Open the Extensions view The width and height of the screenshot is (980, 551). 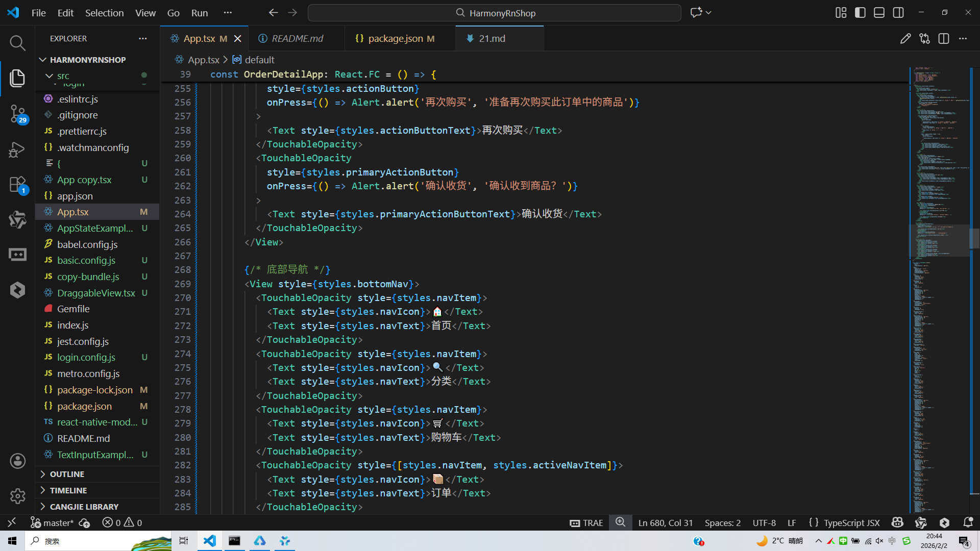click(17, 185)
